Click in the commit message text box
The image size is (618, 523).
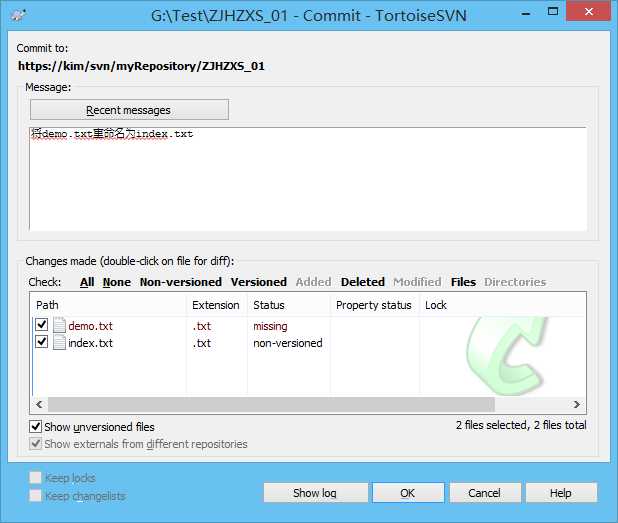click(308, 179)
